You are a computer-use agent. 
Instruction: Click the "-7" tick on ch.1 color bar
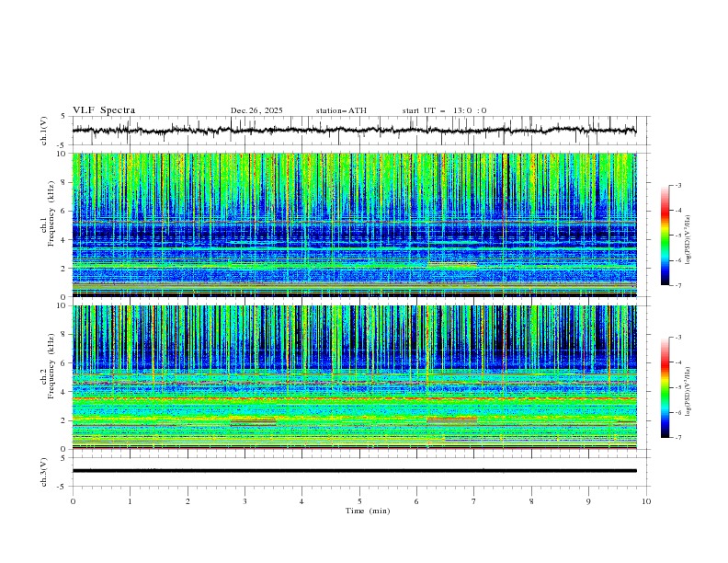tap(678, 285)
